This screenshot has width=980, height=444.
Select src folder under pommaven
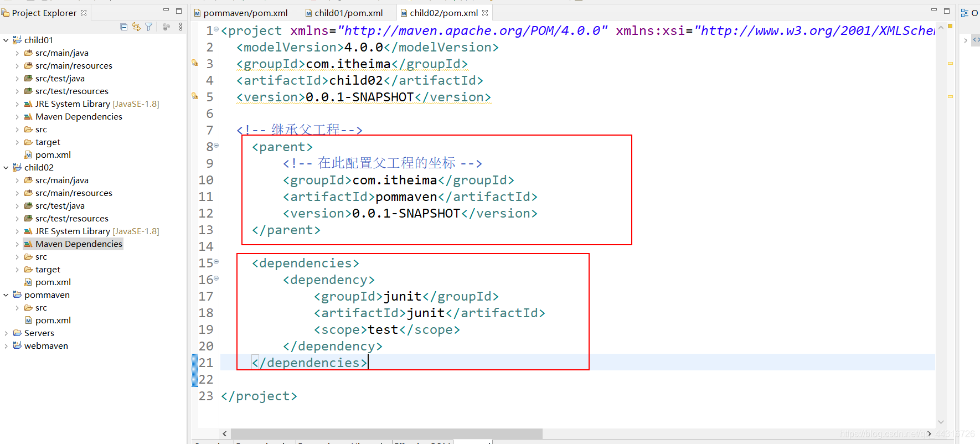pyautogui.click(x=41, y=307)
